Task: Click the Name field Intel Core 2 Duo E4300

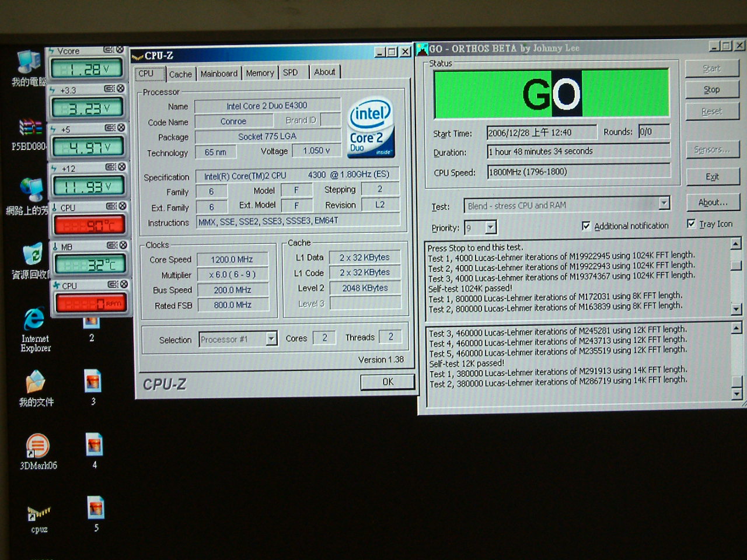Action: 267,106
